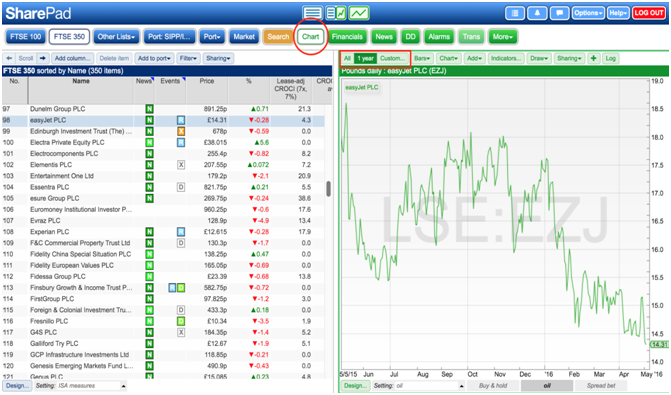
Task: Click the right arrow scroll button
Action: (x=42, y=58)
